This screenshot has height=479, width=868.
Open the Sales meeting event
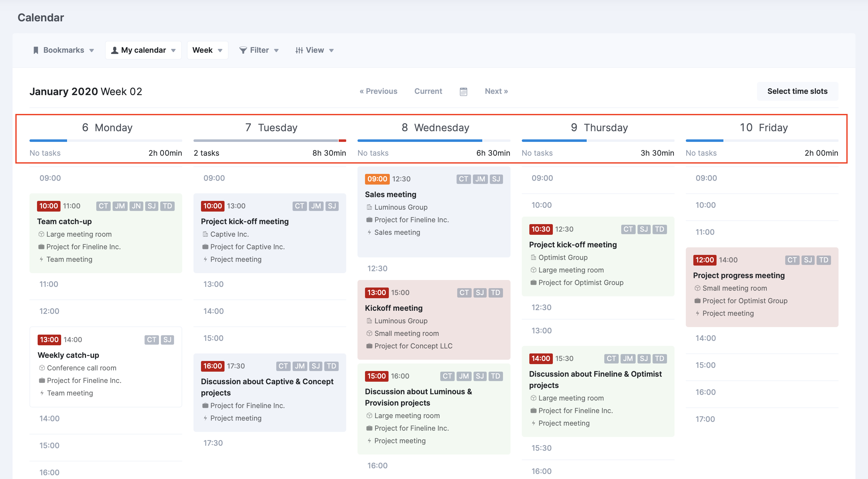coord(434,212)
